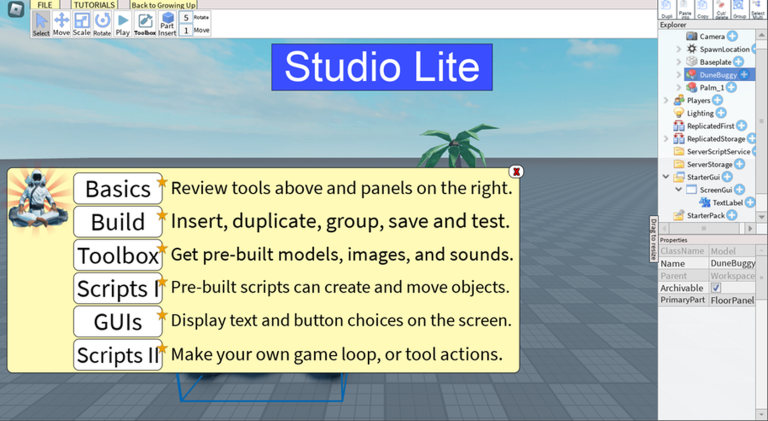The width and height of the screenshot is (768, 421).
Task: Expand the SpawnLocation tree node
Action: pyautogui.click(x=678, y=49)
